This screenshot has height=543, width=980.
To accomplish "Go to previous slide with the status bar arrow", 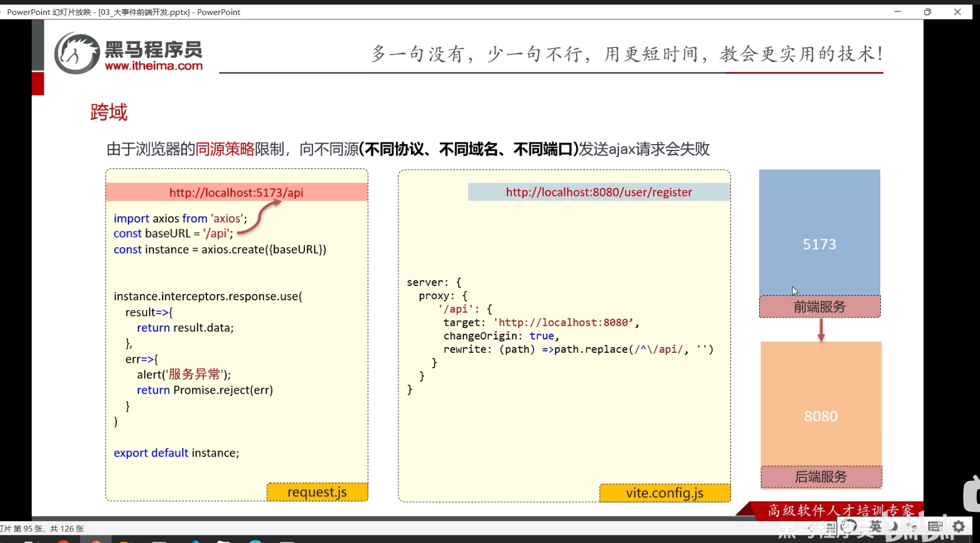I will pos(811,527).
